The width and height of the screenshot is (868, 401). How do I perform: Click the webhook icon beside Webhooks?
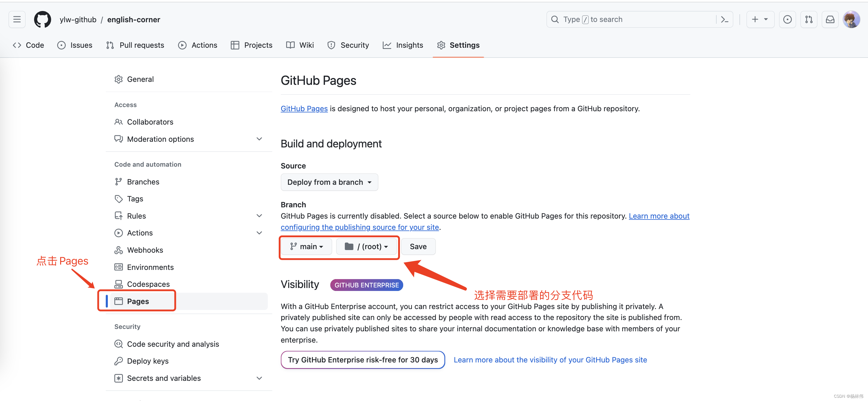(118, 250)
